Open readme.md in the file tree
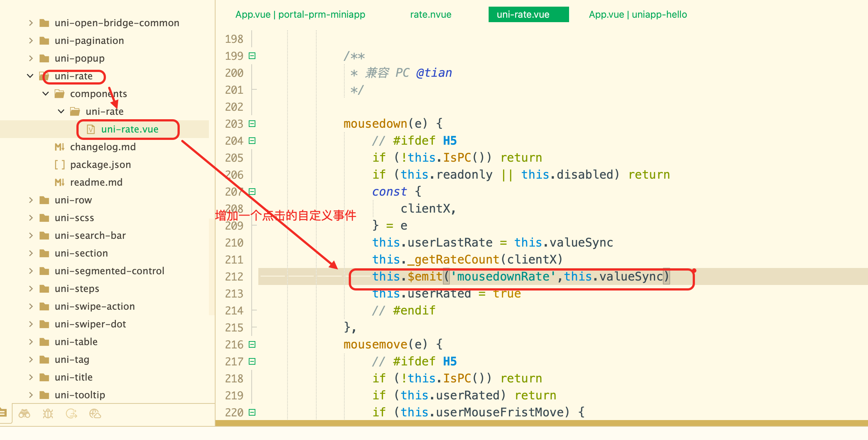Image resolution: width=868 pixels, height=440 pixels. coord(96,182)
